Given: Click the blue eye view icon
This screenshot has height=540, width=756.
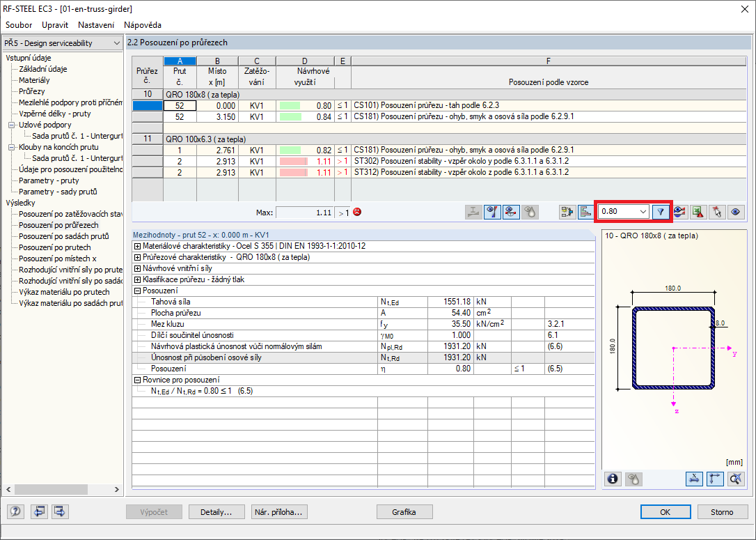Looking at the screenshot, I should (736, 212).
